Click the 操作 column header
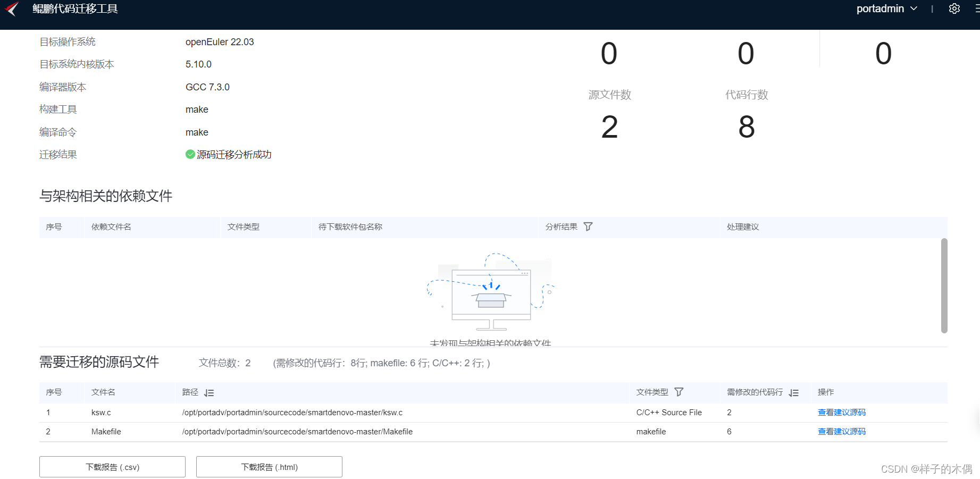The image size is (980, 479). 826,392
